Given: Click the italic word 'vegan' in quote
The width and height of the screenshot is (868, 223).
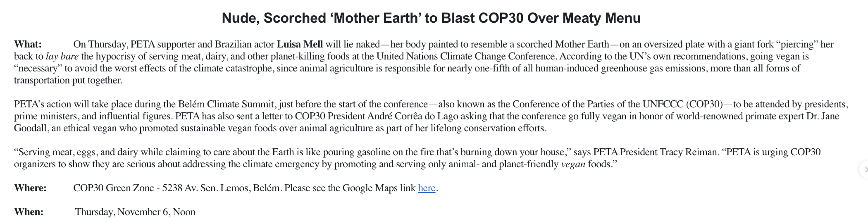Looking at the screenshot, I should pos(573,164).
